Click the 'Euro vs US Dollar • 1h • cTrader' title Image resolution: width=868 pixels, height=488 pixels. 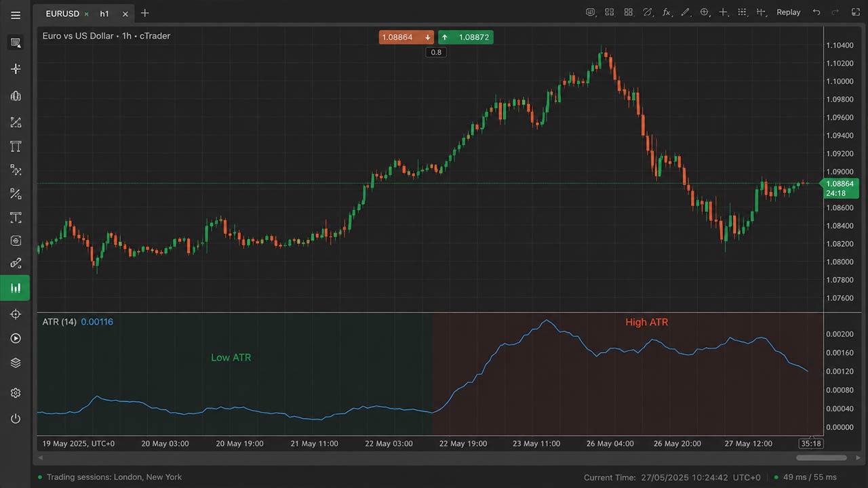[106, 36]
